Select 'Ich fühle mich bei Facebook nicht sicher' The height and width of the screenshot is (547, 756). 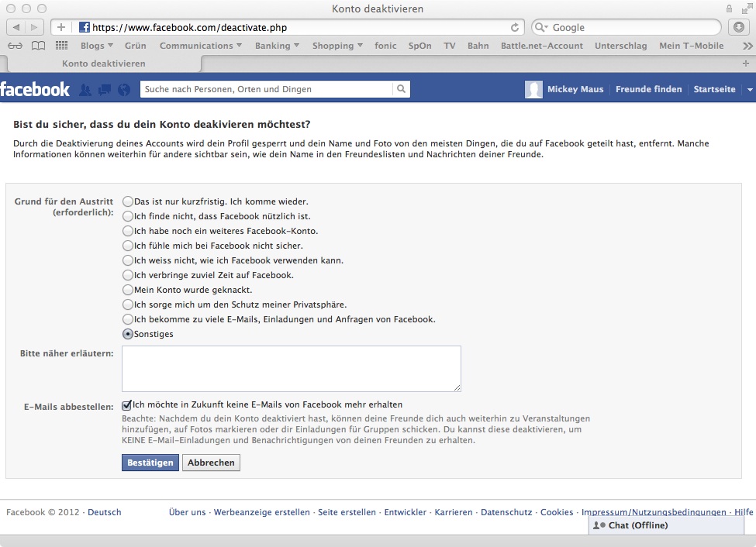coord(128,246)
